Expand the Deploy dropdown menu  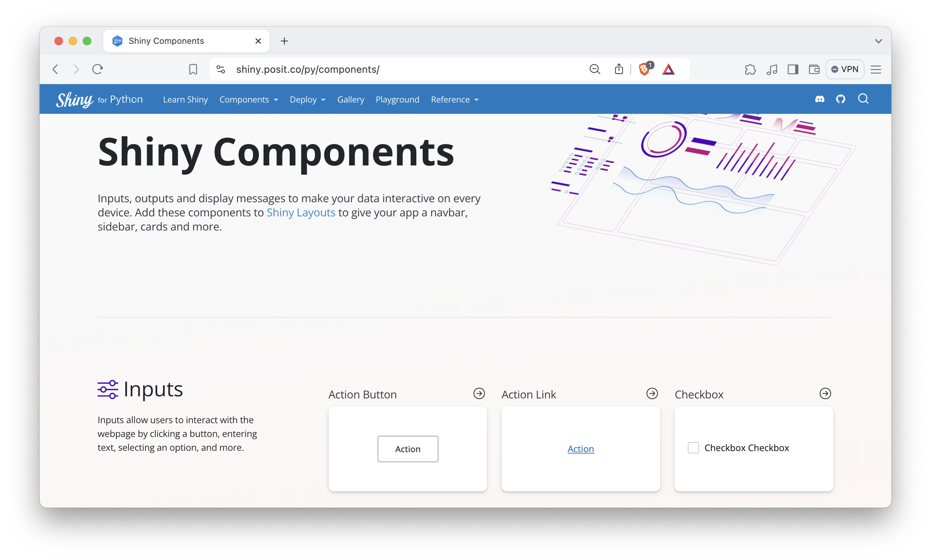307,100
